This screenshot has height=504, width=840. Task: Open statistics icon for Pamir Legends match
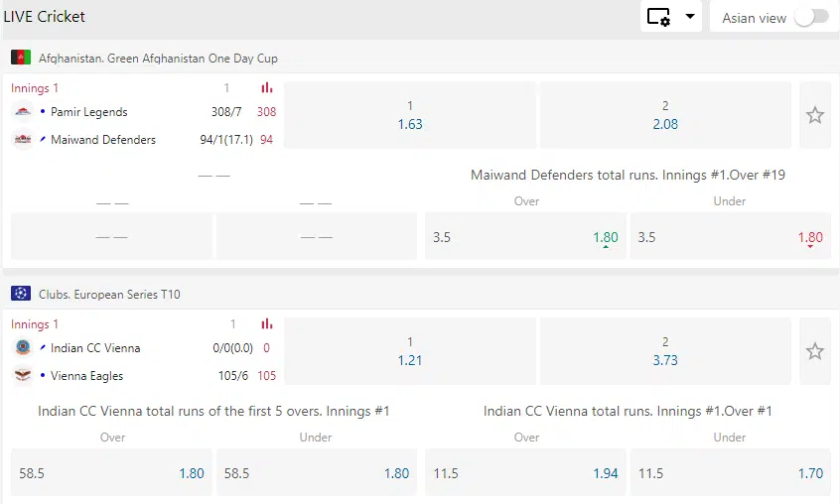point(266,88)
